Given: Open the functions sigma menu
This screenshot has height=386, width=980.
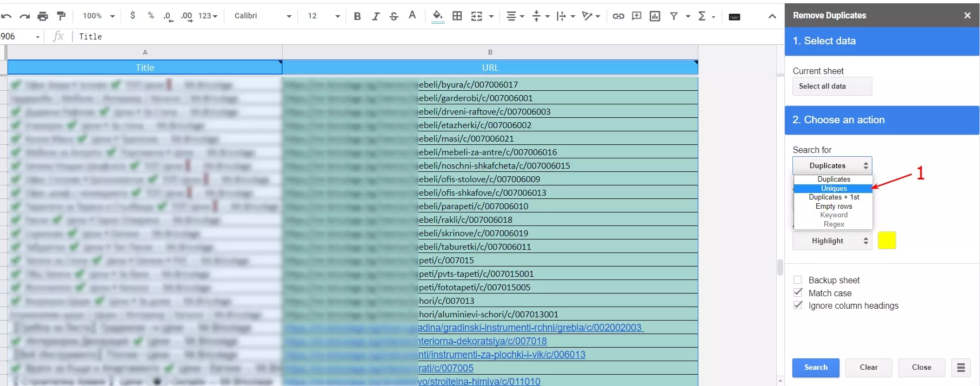Looking at the screenshot, I should click(702, 16).
